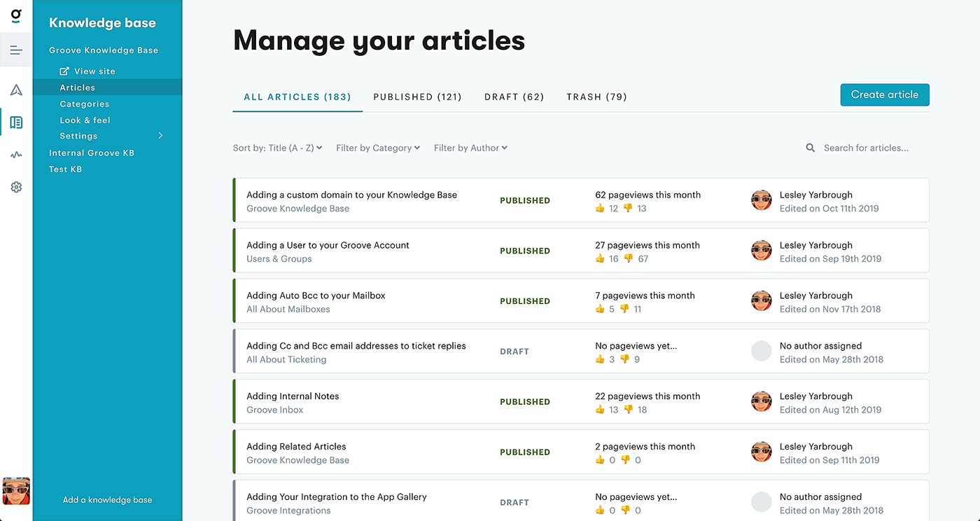
Task: Open the Groove logo home icon
Action: point(15,16)
